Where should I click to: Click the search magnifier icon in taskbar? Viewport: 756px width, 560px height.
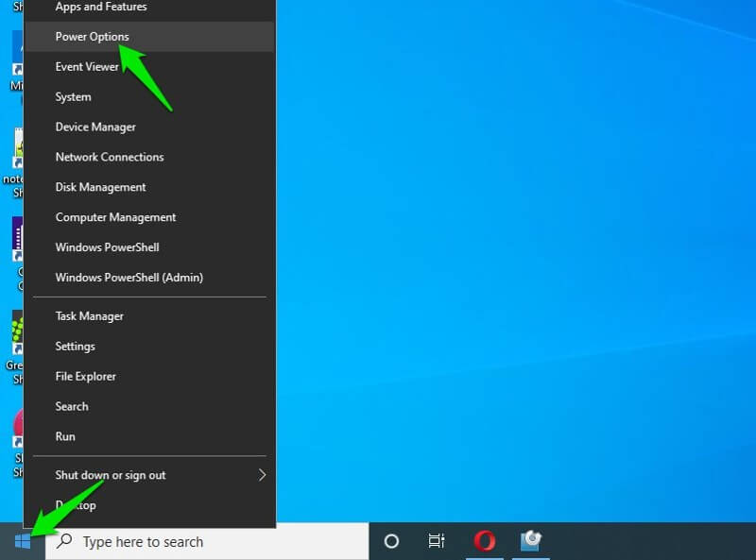tap(64, 541)
